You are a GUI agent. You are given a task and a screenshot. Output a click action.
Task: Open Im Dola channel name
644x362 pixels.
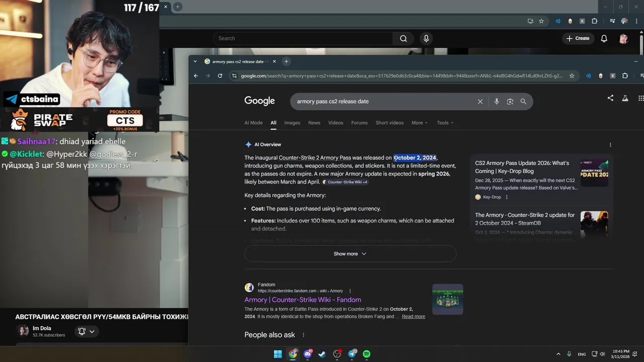point(42,328)
